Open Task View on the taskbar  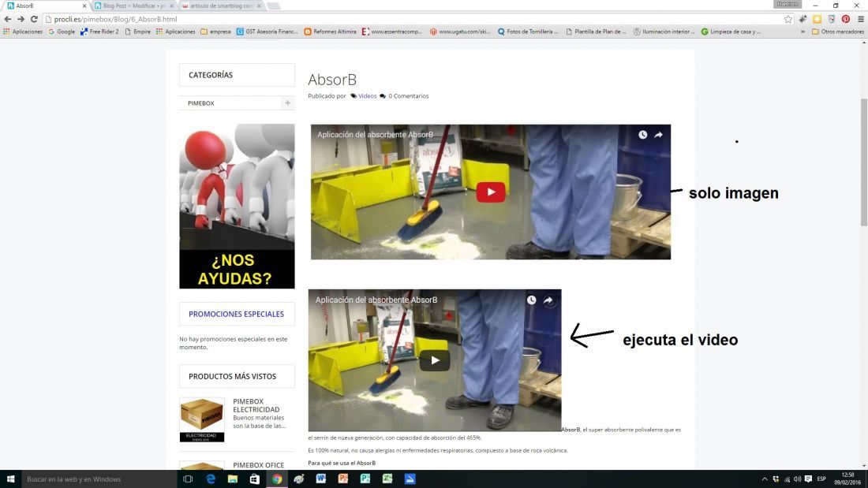click(x=188, y=479)
